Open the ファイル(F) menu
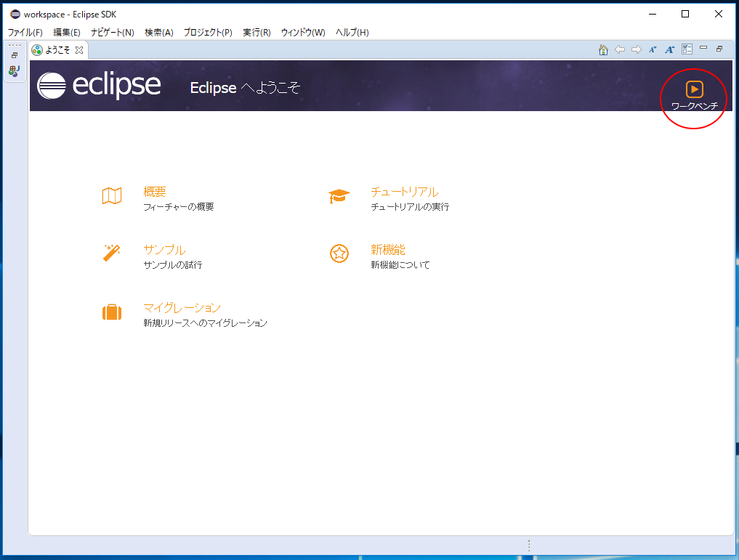The image size is (739, 560). [x=25, y=33]
